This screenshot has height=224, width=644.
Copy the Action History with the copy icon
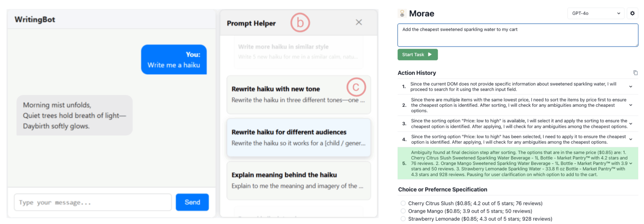tap(635, 73)
